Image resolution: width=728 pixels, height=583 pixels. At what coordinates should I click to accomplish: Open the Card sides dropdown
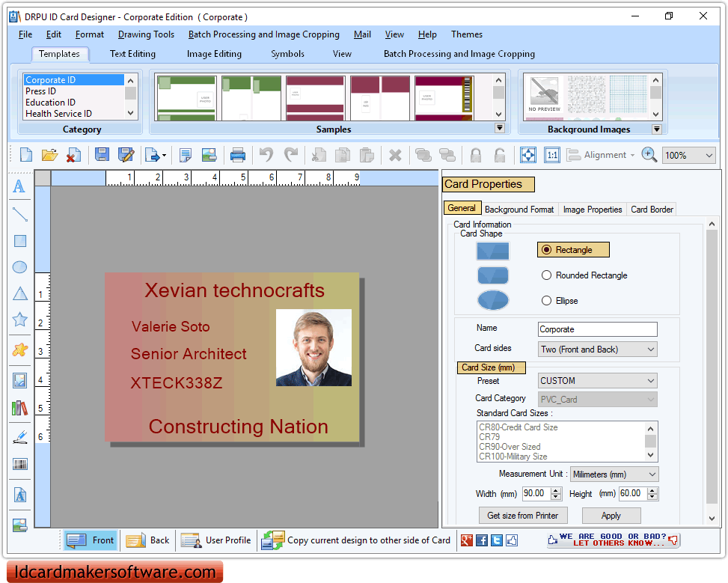[598, 350]
